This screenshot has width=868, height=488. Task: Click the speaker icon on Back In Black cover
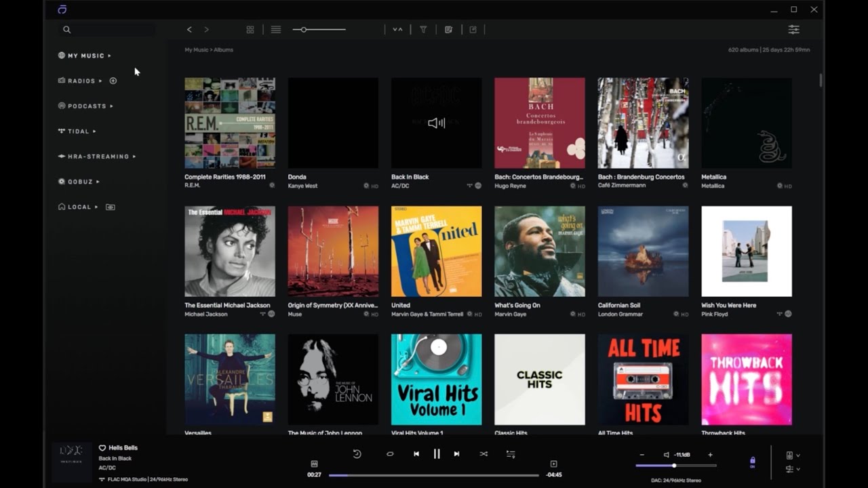click(x=437, y=123)
